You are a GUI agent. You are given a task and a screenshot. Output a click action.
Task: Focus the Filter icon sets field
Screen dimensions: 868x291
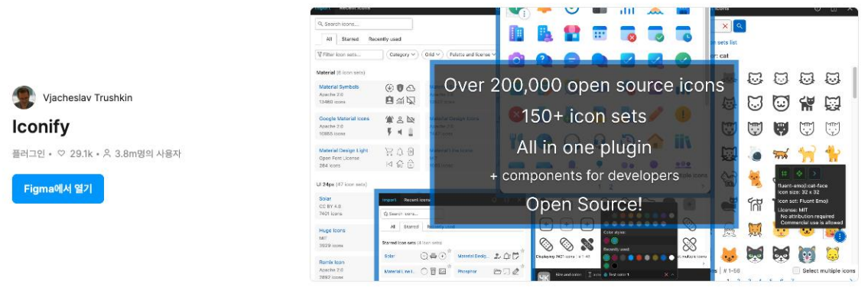click(349, 54)
